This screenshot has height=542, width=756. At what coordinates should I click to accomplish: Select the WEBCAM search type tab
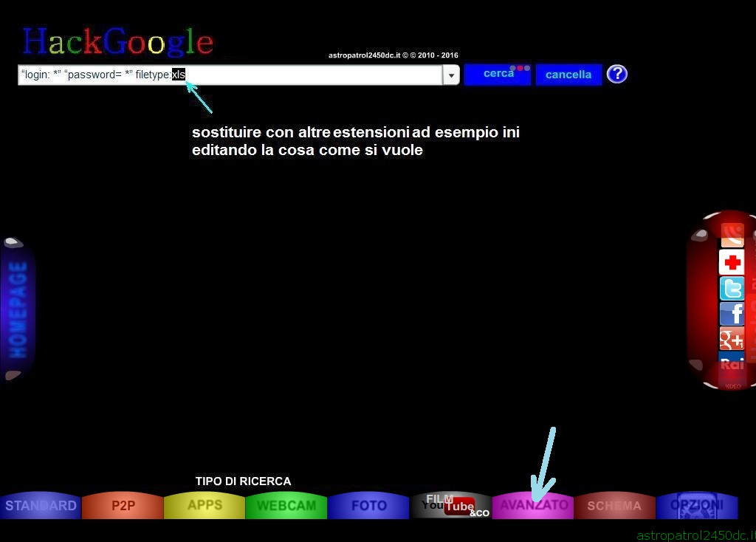click(286, 505)
